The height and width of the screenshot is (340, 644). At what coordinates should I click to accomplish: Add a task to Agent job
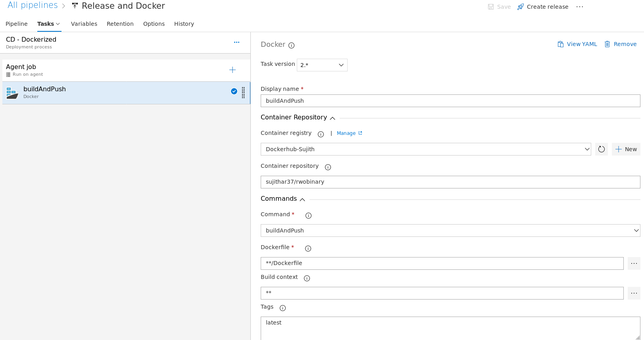click(x=233, y=70)
